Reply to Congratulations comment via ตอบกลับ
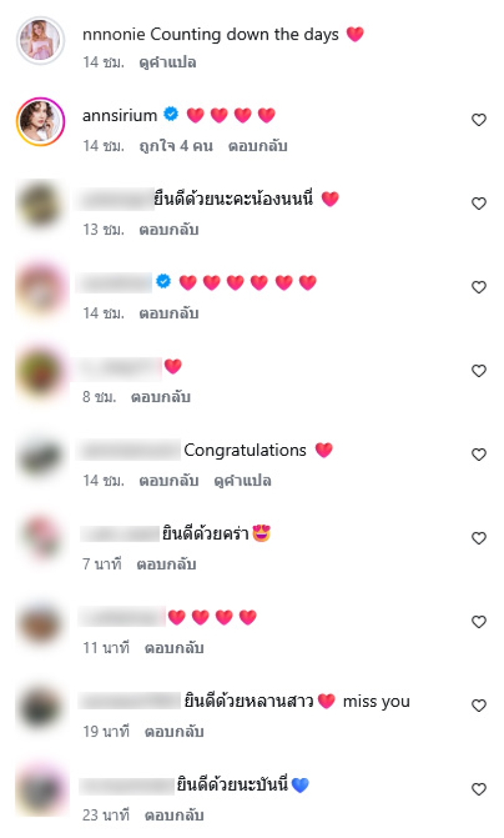This screenshot has height=838, width=504. (x=168, y=480)
